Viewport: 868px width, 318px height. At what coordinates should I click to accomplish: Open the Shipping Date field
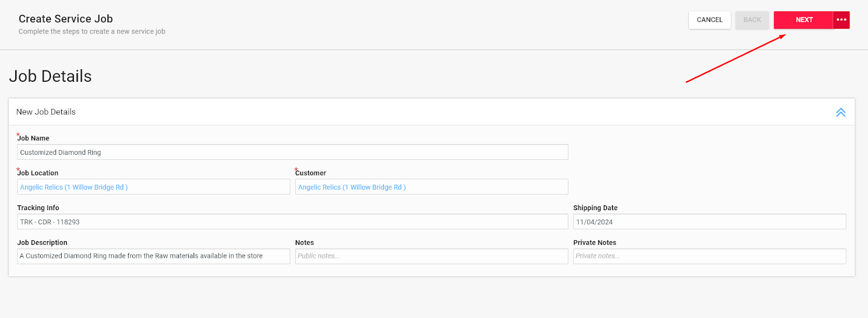[x=710, y=222]
